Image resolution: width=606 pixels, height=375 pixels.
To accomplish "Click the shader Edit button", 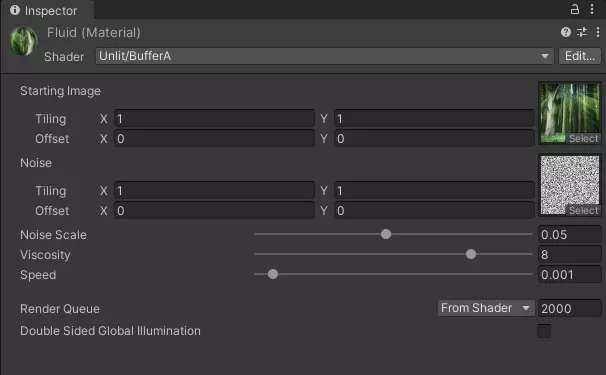I will (x=580, y=56).
